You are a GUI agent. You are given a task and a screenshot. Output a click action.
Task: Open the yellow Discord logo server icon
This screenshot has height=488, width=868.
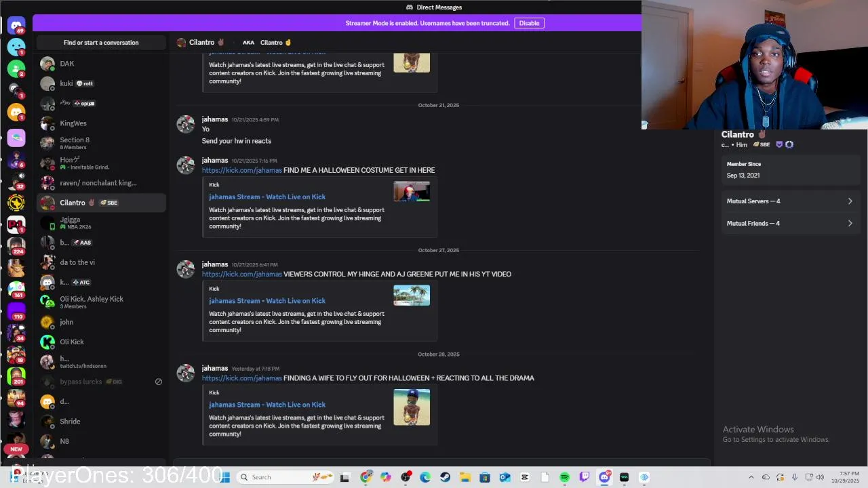16,112
